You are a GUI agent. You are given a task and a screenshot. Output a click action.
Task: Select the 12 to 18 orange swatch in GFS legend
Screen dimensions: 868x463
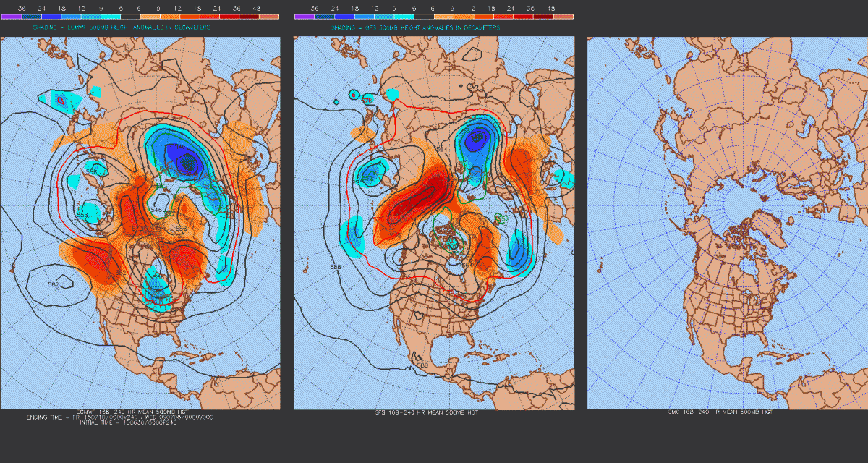click(x=484, y=17)
